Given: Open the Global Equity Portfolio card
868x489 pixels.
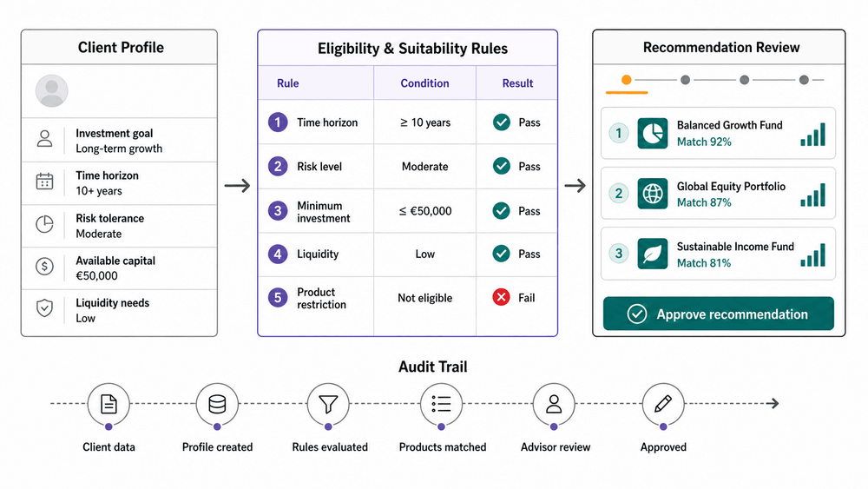Looking at the screenshot, I should pyautogui.click(x=718, y=194).
